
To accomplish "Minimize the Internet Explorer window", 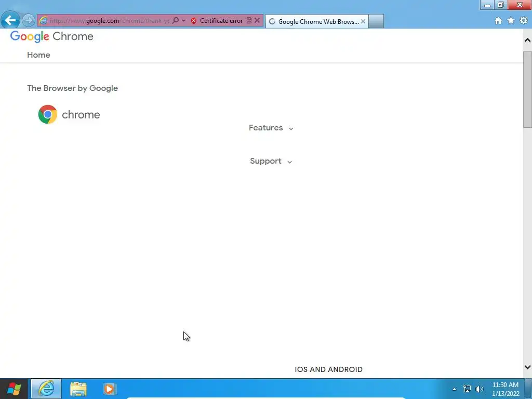I will 487,5.
